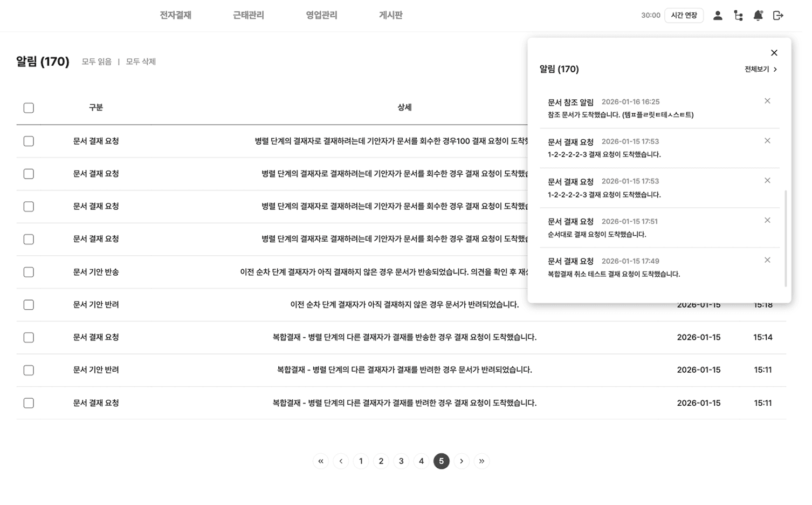
Task: Open the notification bell icon
Action: pos(758,16)
